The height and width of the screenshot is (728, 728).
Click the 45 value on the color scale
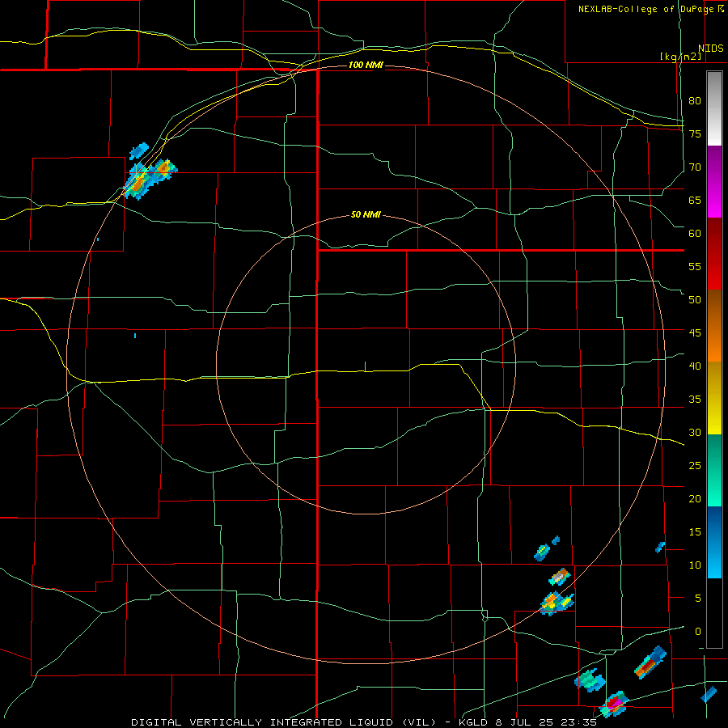click(x=695, y=333)
